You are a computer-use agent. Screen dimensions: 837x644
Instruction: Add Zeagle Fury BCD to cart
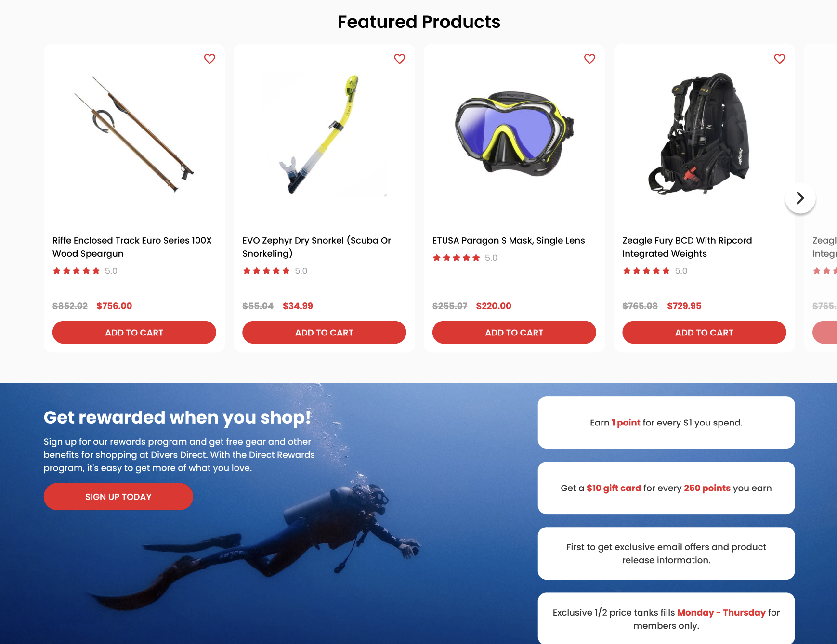[704, 333]
